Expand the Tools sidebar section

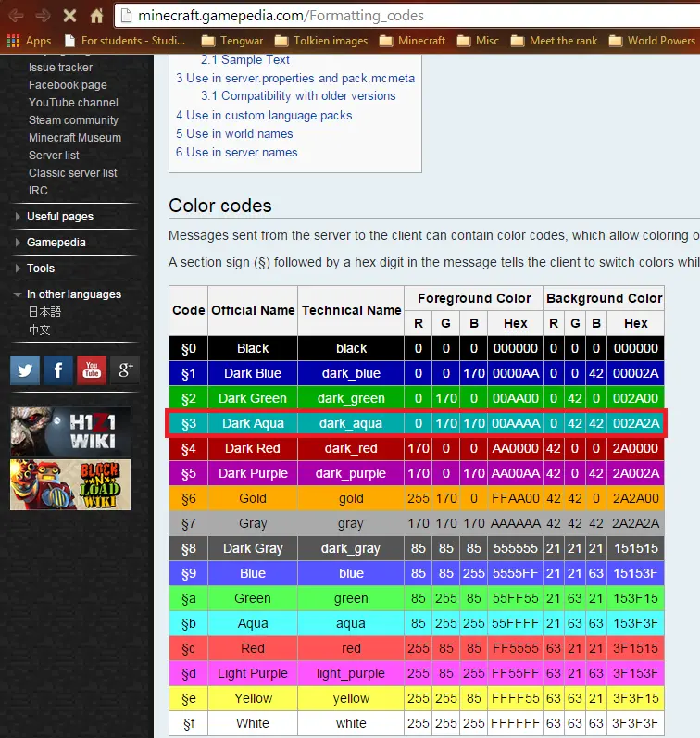click(x=41, y=269)
